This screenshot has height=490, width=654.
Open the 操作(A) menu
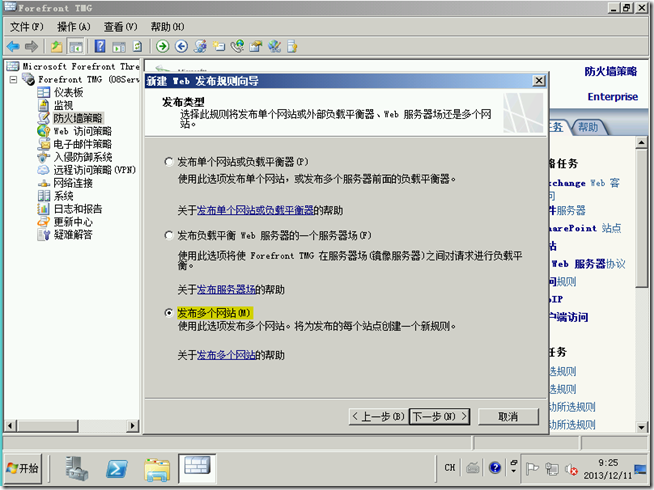[x=73, y=27]
